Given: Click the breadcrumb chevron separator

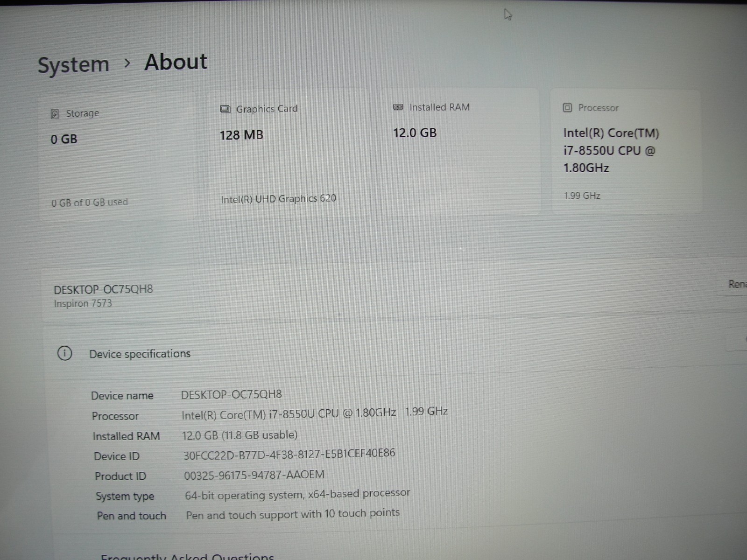Looking at the screenshot, I should pos(127,63).
